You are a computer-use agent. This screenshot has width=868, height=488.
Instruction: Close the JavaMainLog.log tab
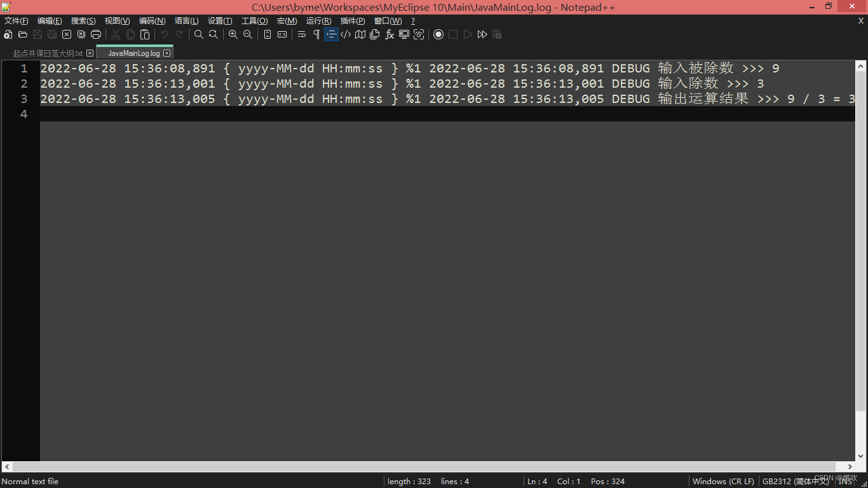click(x=167, y=53)
